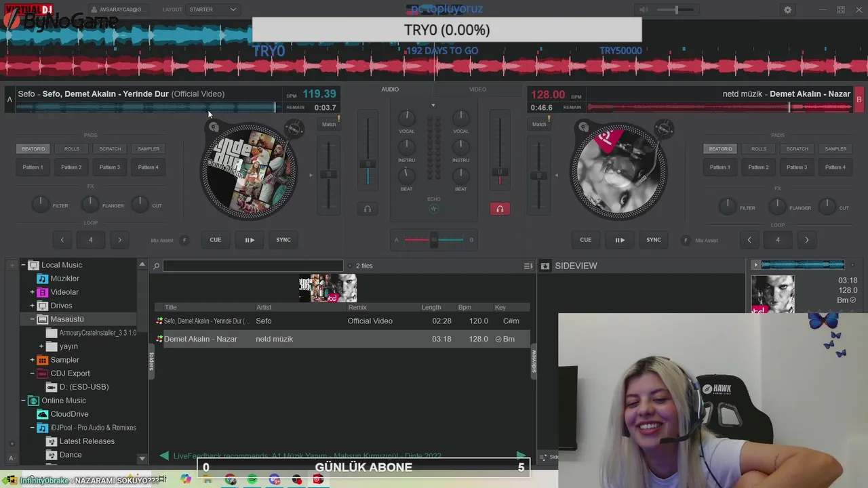Click the Echo effect button in the mixer

(x=433, y=209)
